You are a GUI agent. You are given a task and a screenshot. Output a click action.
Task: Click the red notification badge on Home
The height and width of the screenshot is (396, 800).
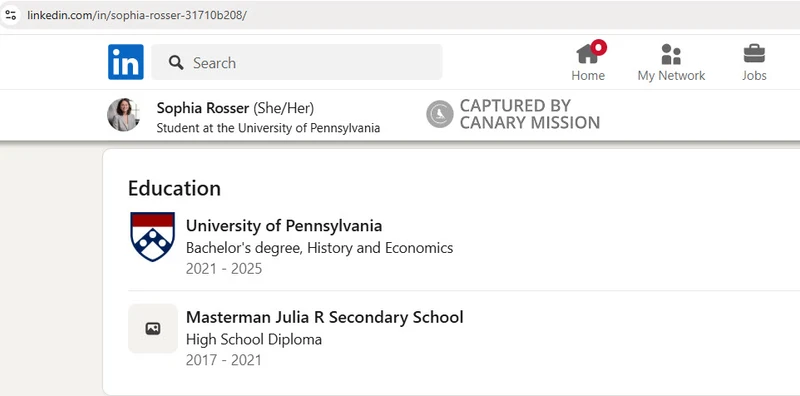coord(598,47)
